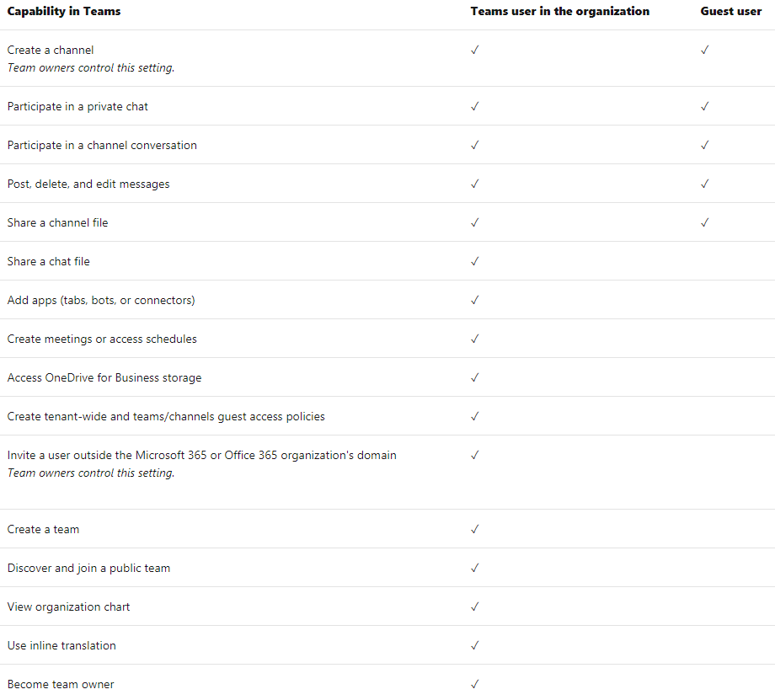Click the 'Capability in Teams' column header
775x700 pixels.
point(64,11)
